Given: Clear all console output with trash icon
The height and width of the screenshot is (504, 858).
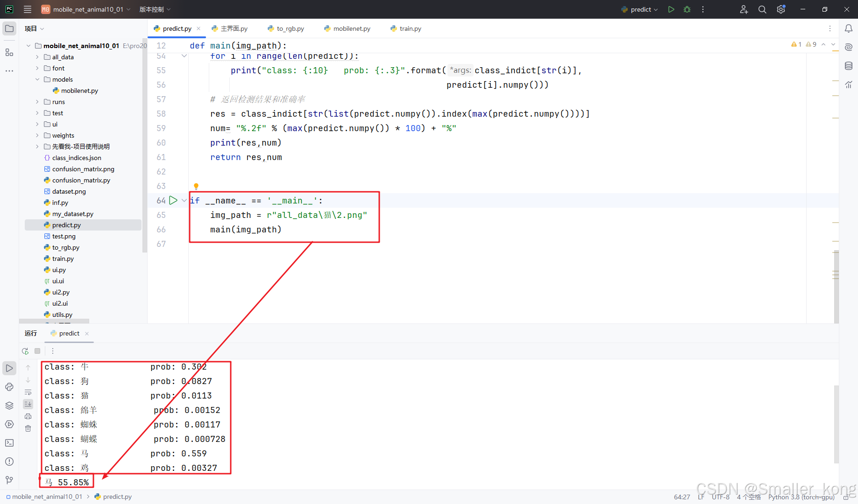Looking at the screenshot, I should point(28,428).
